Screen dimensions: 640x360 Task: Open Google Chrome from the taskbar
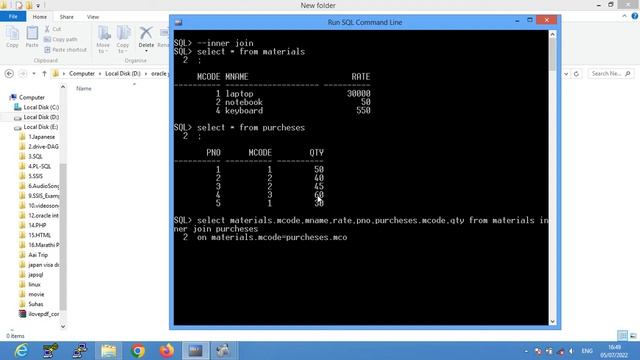138,351
